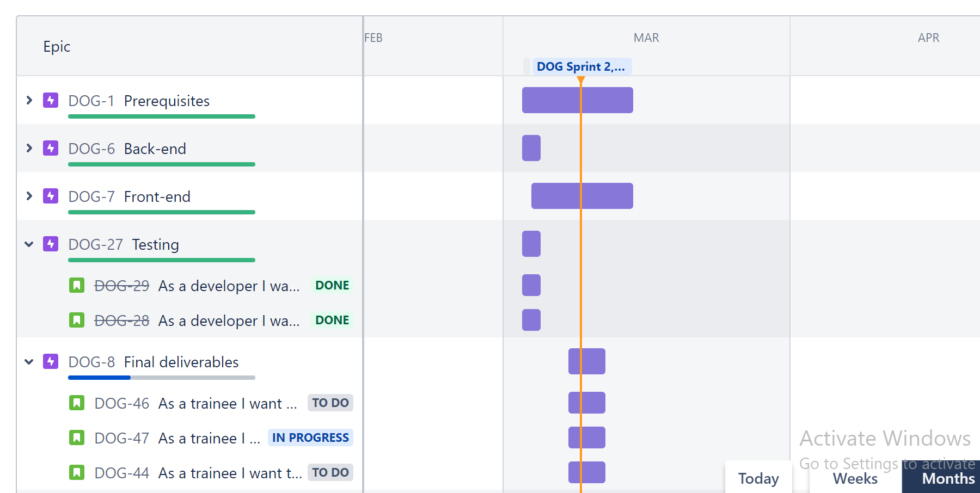980x493 pixels.
Task: Expand the DOG-1 Prerequisites epic
Action: pyautogui.click(x=29, y=100)
